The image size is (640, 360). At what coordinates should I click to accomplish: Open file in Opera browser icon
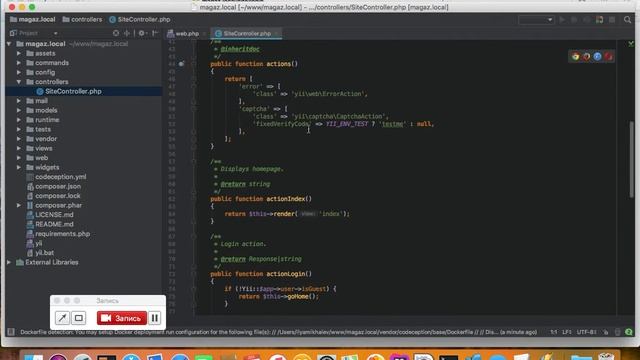pos(609,57)
